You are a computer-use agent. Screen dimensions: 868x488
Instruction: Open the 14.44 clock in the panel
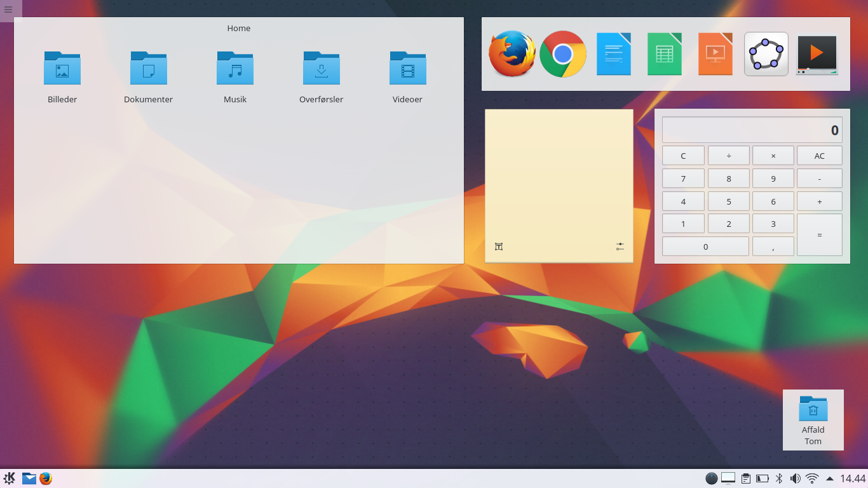coord(853,478)
